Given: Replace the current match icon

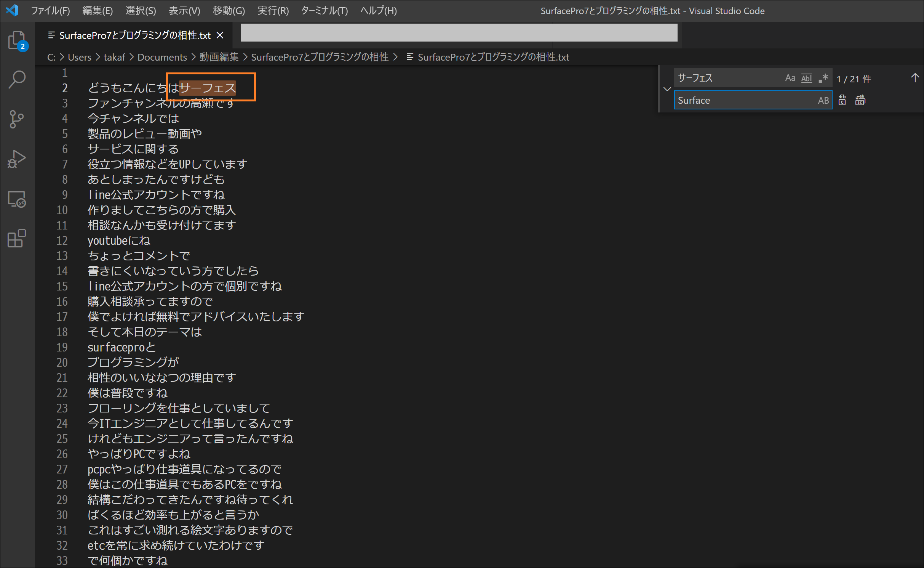Looking at the screenshot, I should [x=842, y=100].
